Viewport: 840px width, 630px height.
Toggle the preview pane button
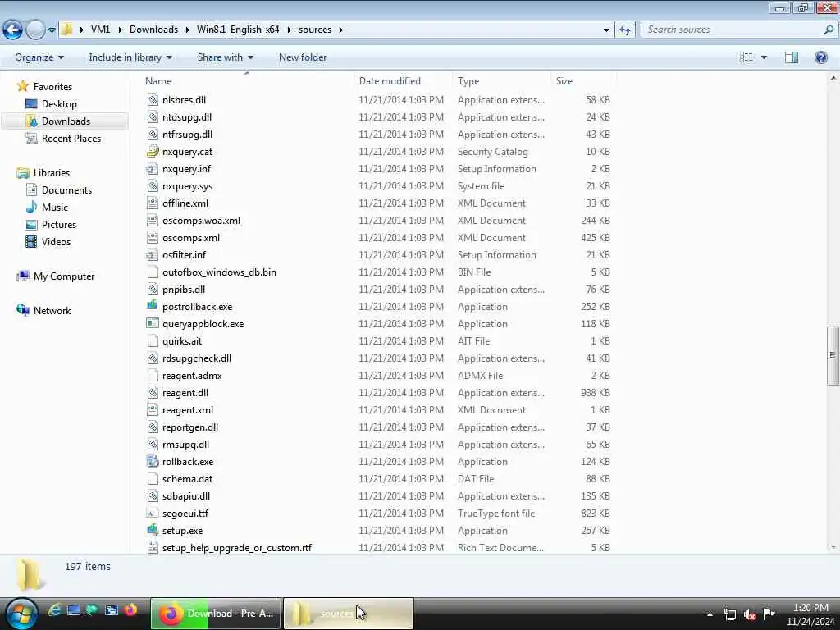(x=792, y=57)
